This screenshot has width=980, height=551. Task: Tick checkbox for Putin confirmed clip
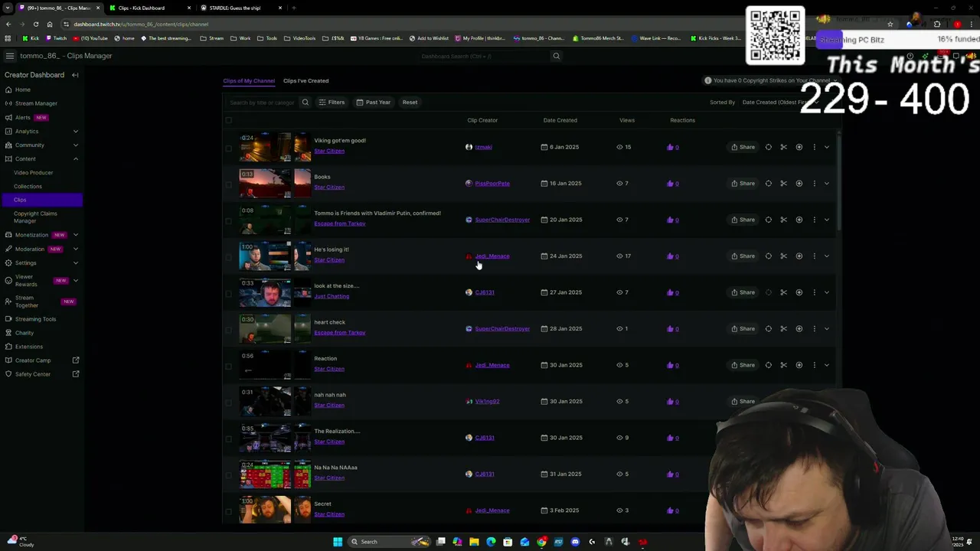click(228, 220)
